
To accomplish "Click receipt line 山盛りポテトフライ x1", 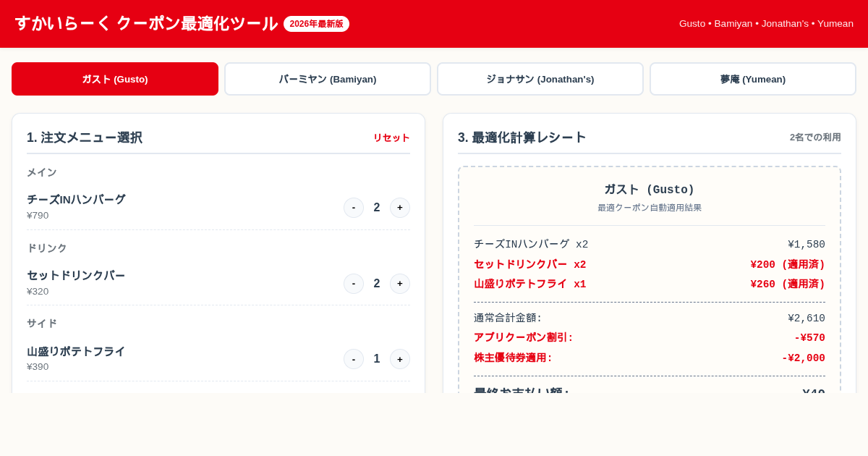I will point(530,284).
